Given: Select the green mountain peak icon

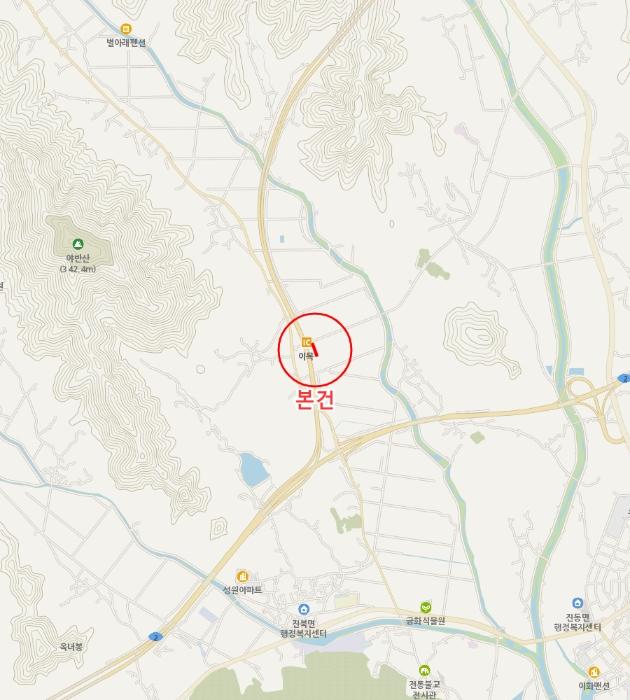Looking at the screenshot, I should (78, 244).
